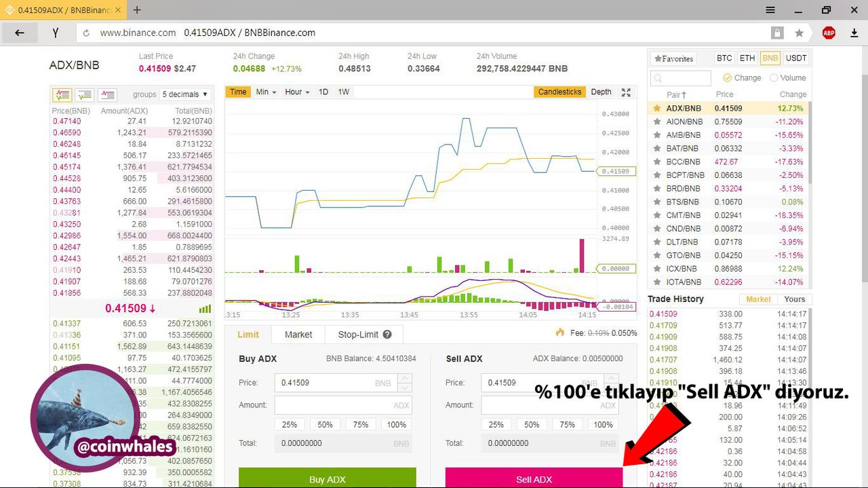Sort pairs using the Pair arrow
Image resolution: width=868 pixels, height=488 pixels.
tap(684, 95)
